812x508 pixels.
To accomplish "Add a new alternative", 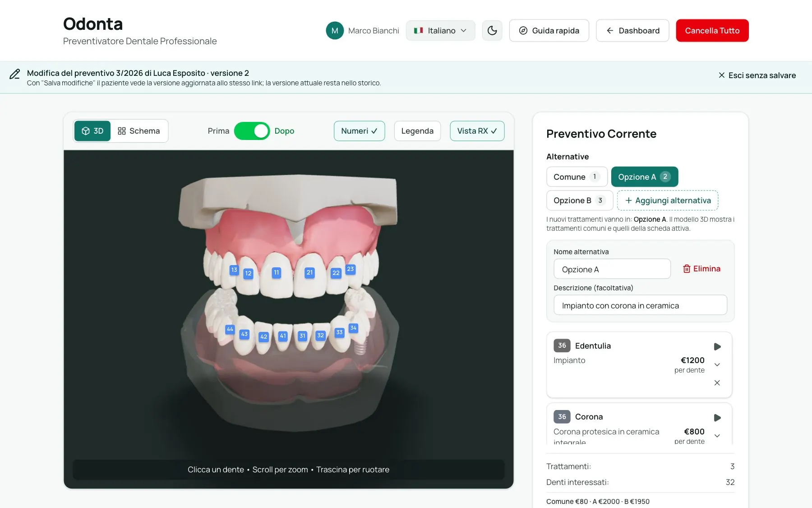I will pyautogui.click(x=668, y=200).
